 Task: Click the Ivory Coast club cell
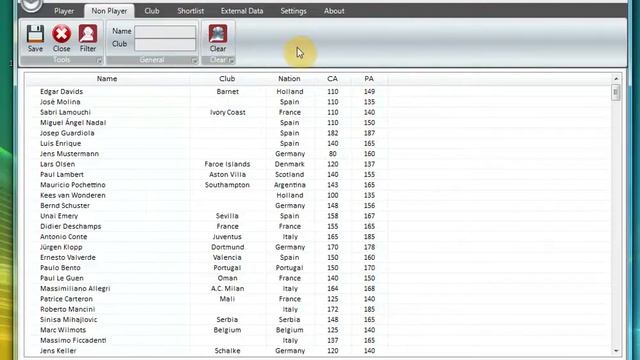click(227, 112)
